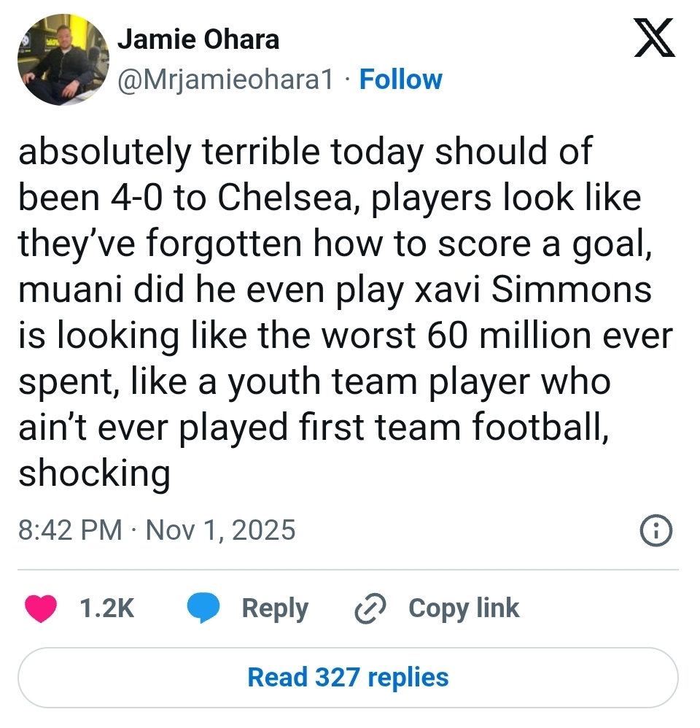Follow Jamie Ohara
700x728 pixels.
401,80
